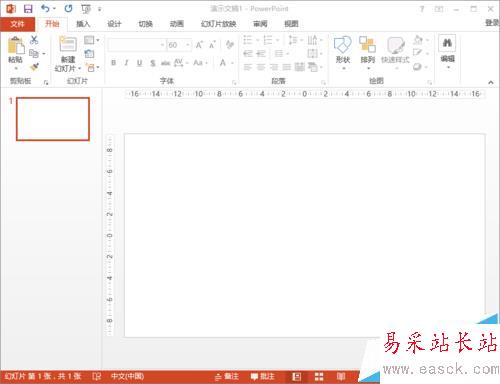
Task: Select the Format Painter brush icon
Action: (x=34, y=67)
